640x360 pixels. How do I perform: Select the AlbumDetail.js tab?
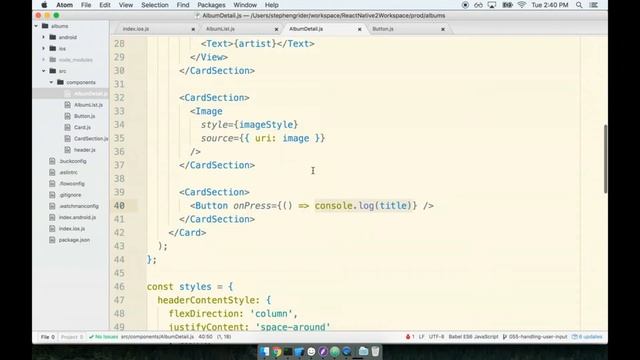(x=306, y=29)
